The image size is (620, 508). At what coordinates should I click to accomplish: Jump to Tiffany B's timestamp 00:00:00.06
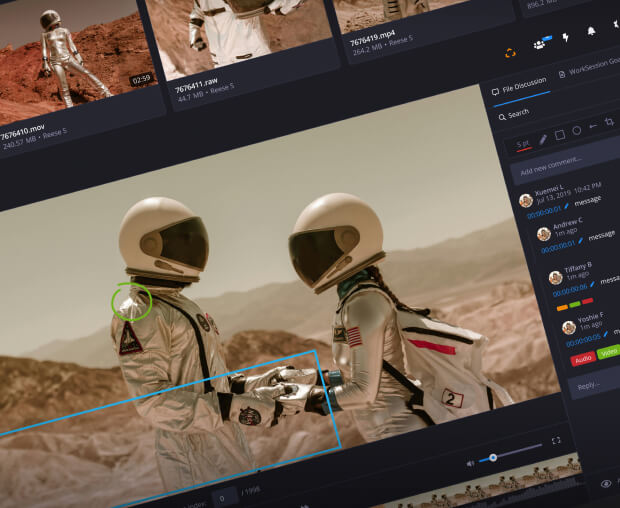click(570, 291)
